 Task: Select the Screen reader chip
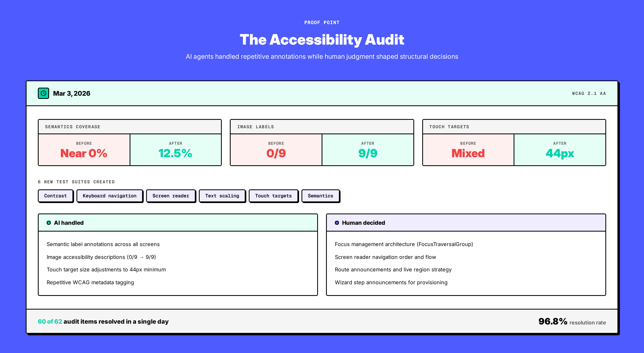coord(171,196)
